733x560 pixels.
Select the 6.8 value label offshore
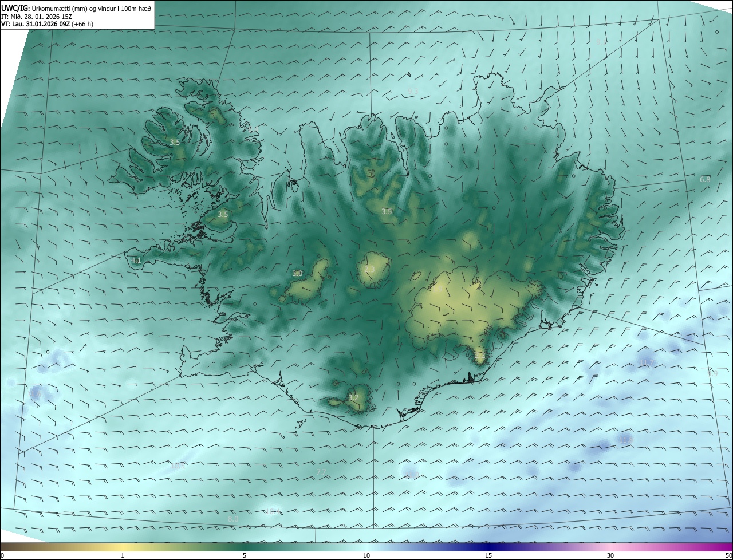705,179
